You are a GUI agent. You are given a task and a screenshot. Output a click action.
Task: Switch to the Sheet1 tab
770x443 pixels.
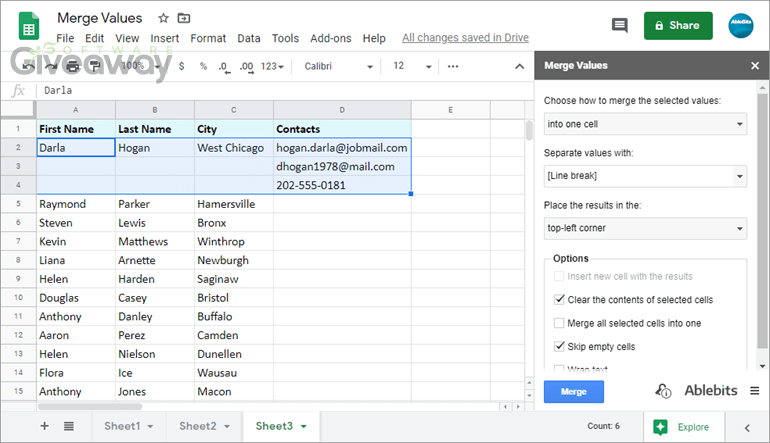[129, 426]
